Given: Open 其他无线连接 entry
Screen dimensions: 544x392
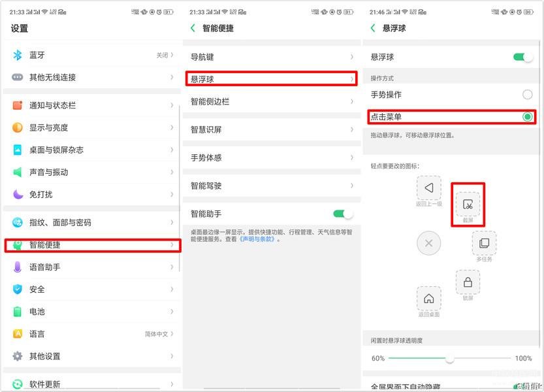Looking at the screenshot, I should tap(92, 77).
